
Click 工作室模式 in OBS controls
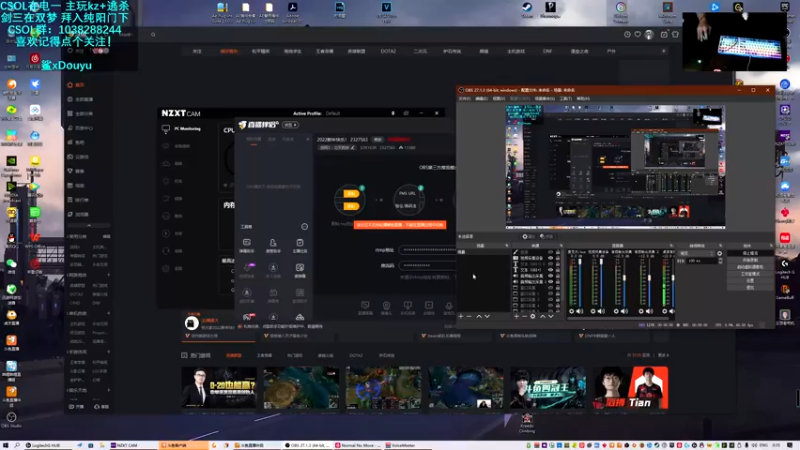751,273
